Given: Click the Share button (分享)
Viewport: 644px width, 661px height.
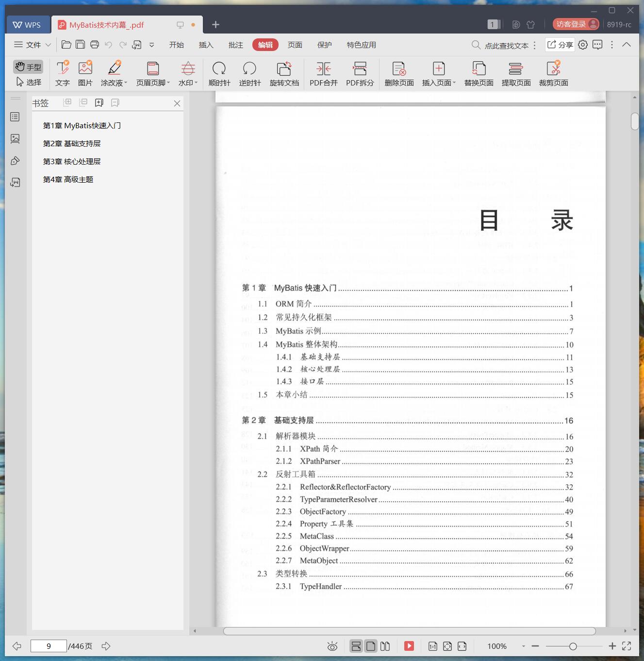Looking at the screenshot, I should 560,45.
